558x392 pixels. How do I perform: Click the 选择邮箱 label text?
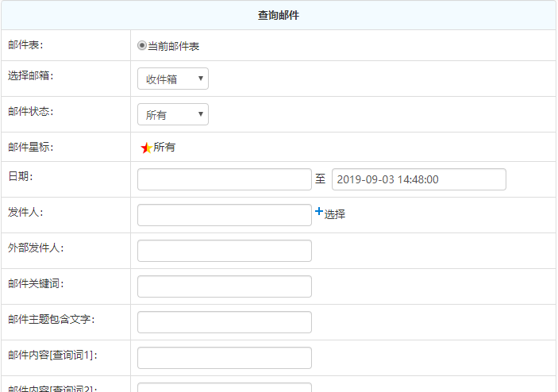point(31,76)
